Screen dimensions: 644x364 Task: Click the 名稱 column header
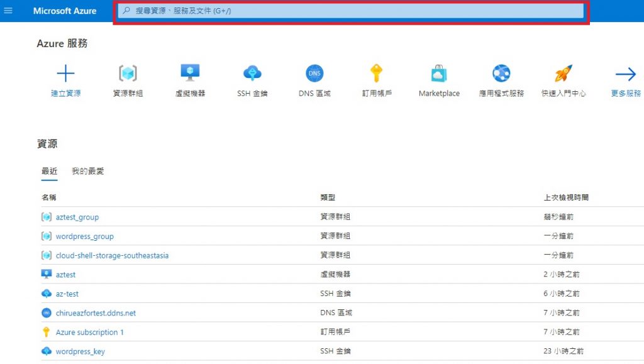[48, 197]
